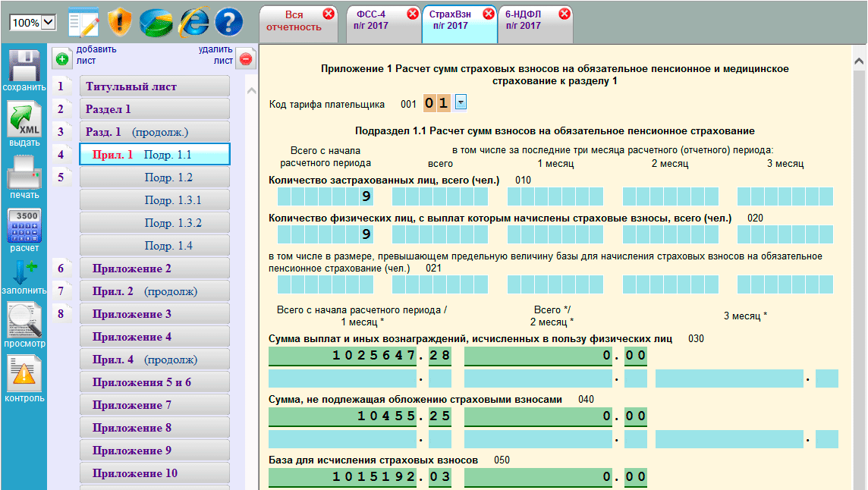Open the Приложение 7 sheet

(155, 405)
